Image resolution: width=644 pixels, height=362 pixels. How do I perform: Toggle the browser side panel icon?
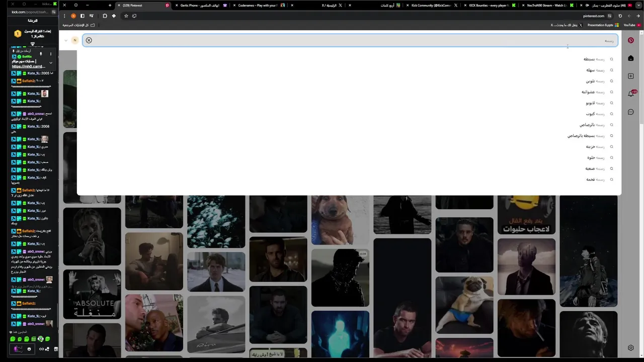(83, 16)
